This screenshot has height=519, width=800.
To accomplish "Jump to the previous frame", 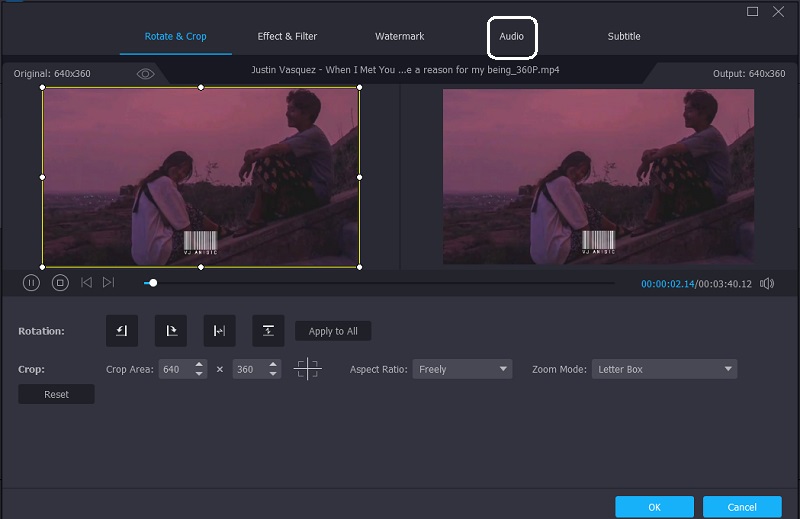I will pyautogui.click(x=86, y=283).
